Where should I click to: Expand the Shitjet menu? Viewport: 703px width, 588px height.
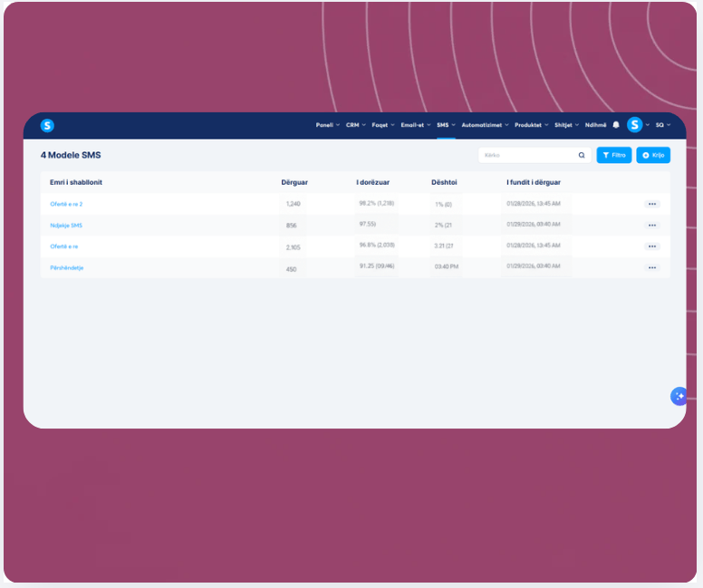pos(567,125)
